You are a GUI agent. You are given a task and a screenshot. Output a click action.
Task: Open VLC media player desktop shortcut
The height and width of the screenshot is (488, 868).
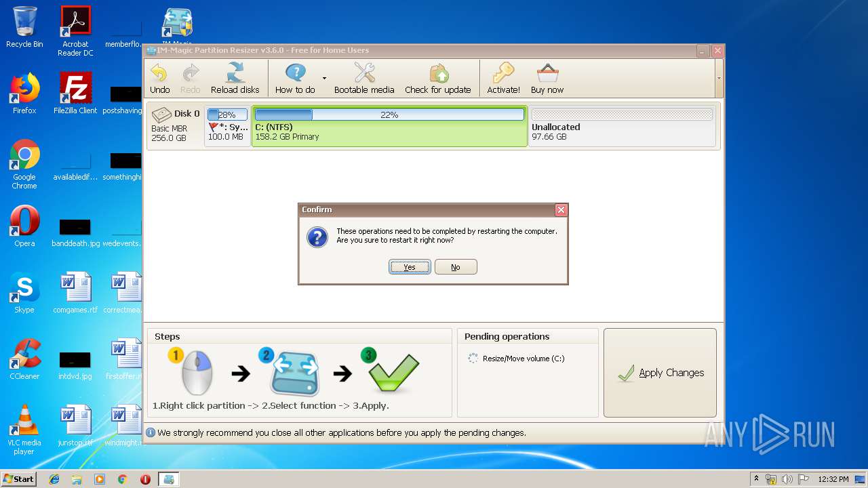coord(24,430)
